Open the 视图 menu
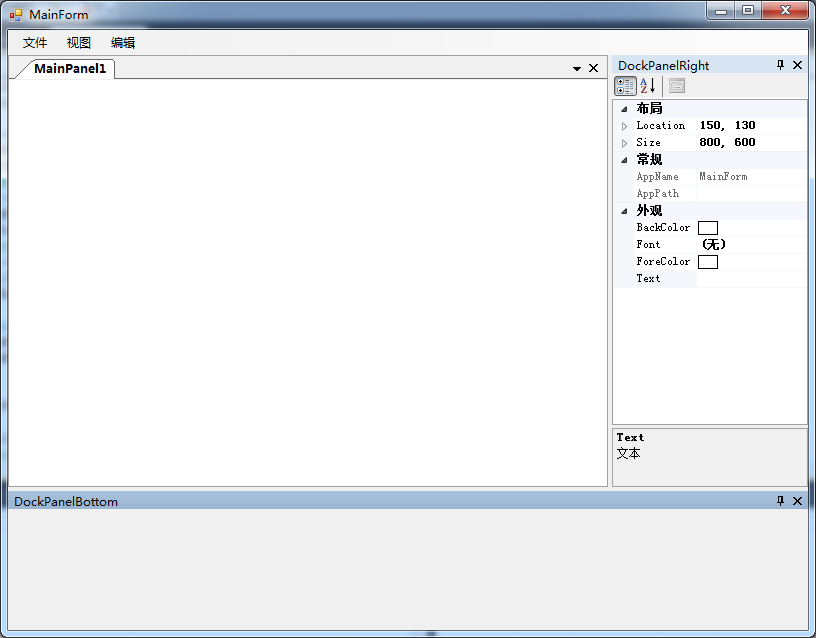This screenshot has height=638, width=816. tap(78, 42)
